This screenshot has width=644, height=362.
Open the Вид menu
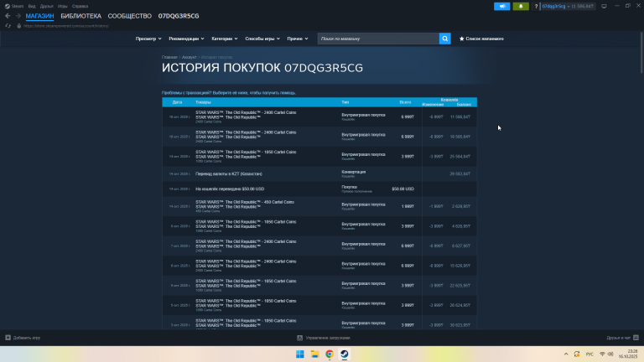pos(32,6)
